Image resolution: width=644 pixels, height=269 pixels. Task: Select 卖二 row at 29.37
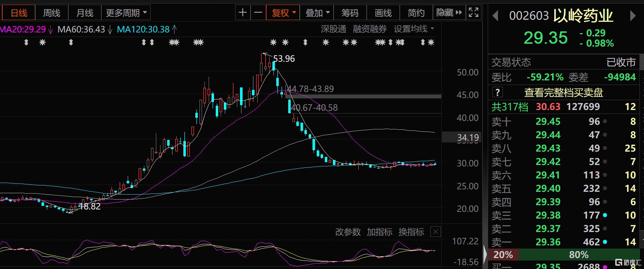click(563, 228)
